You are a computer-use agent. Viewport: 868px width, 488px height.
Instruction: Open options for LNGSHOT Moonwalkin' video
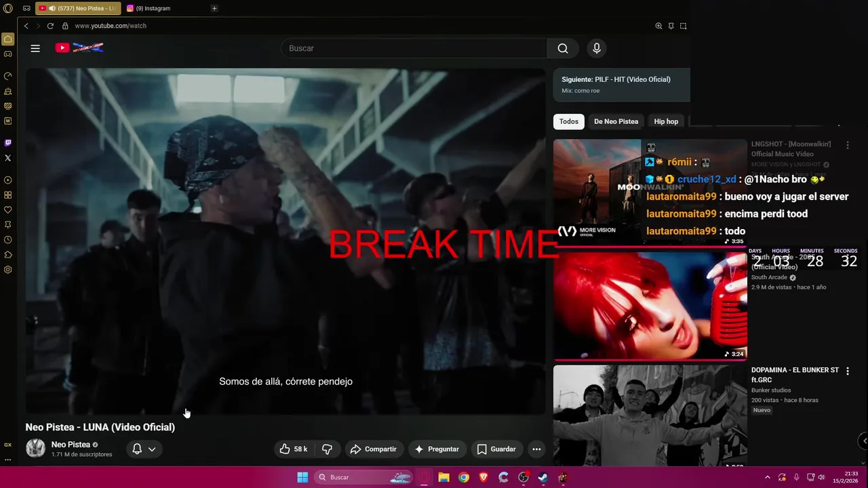click(847, 145)
